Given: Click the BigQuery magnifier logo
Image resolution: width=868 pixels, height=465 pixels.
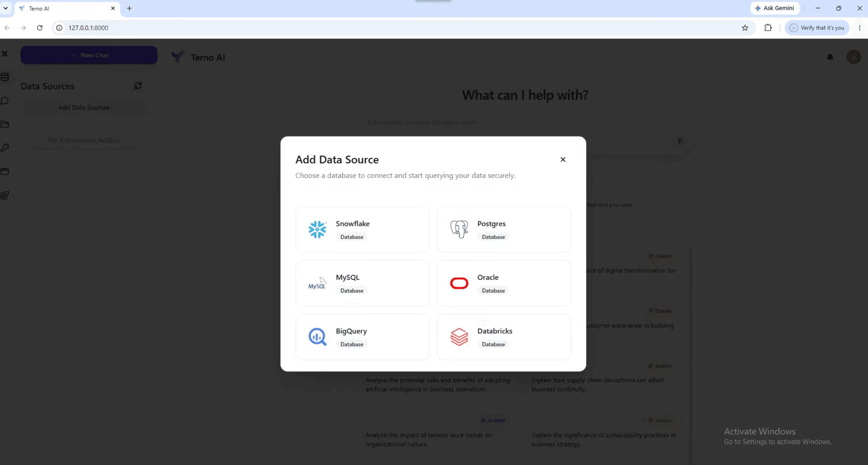Looking at the screenshot, I should click(317, 337).
